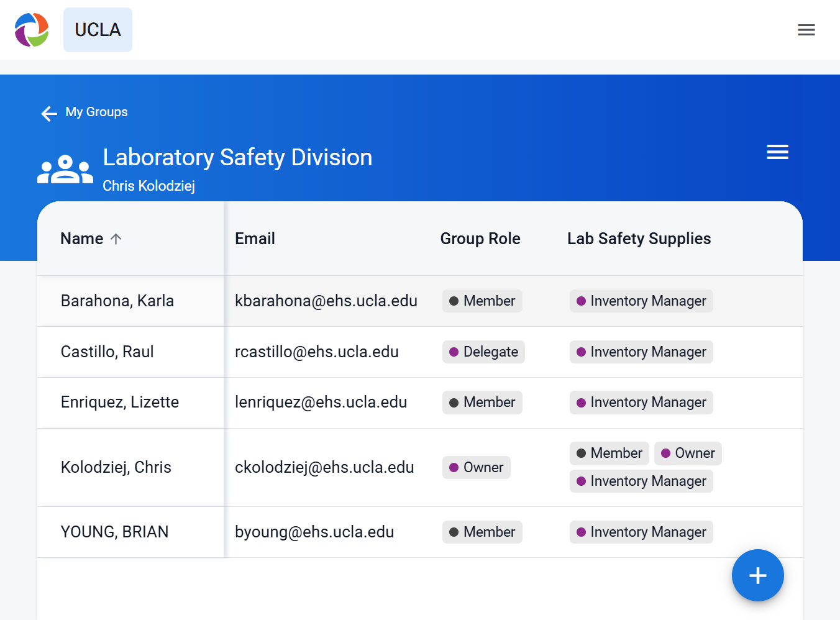Screen dimensions: 840x620
Task: Click the blue add member plus button
Action: pyautogui.click(x=757, y=575)
